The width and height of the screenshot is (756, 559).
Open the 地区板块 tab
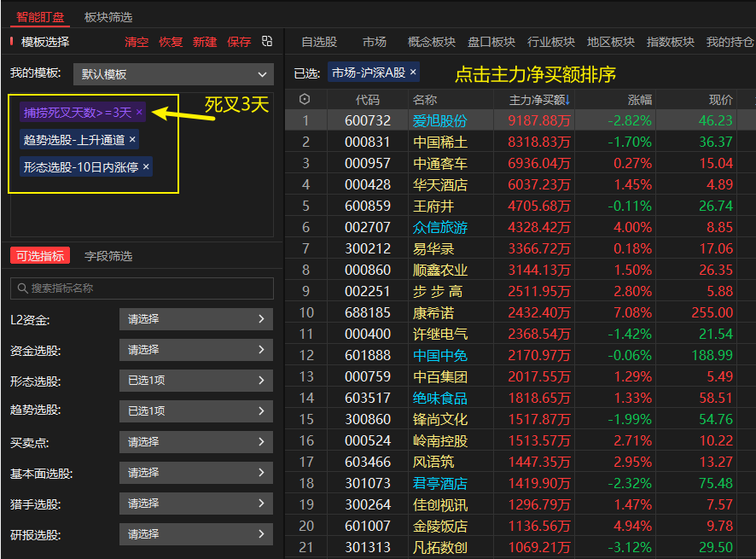point(611,42)
